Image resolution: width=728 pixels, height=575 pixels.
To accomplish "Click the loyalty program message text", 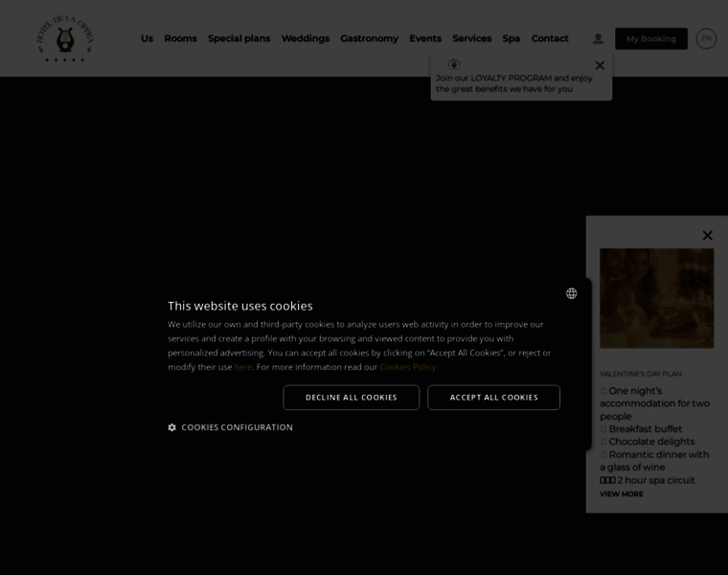I will (x=514, y=83).
